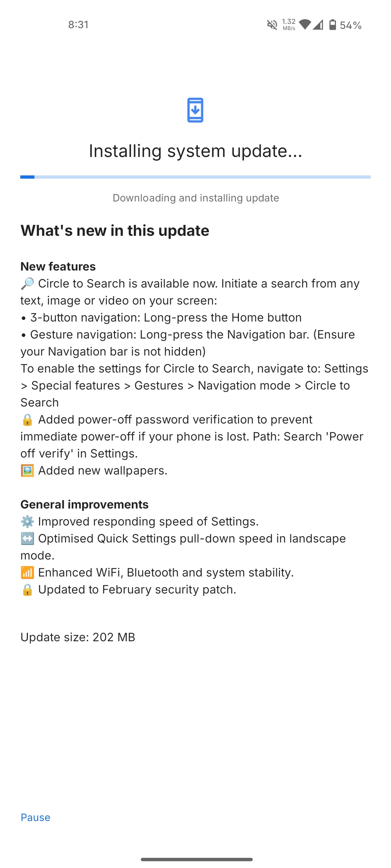391x868 pixels.
Task: Tap the system update download icon
Action: (x=195, y=110)
